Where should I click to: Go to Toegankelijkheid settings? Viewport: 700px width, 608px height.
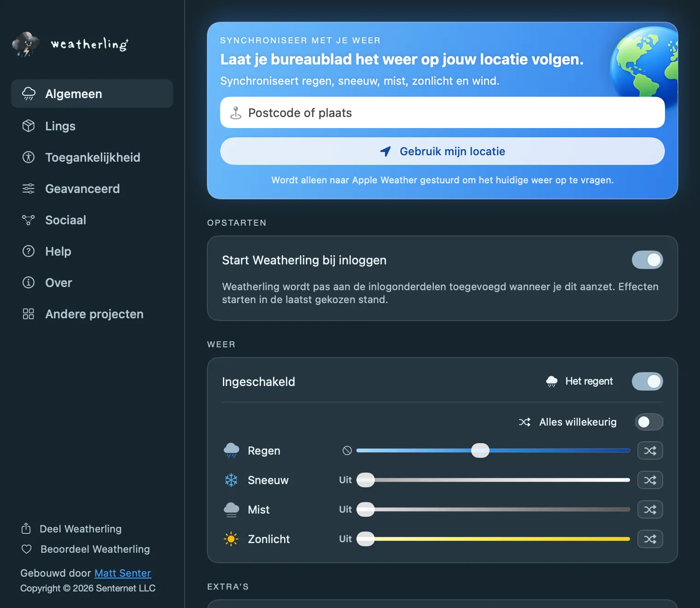point(92,157)
